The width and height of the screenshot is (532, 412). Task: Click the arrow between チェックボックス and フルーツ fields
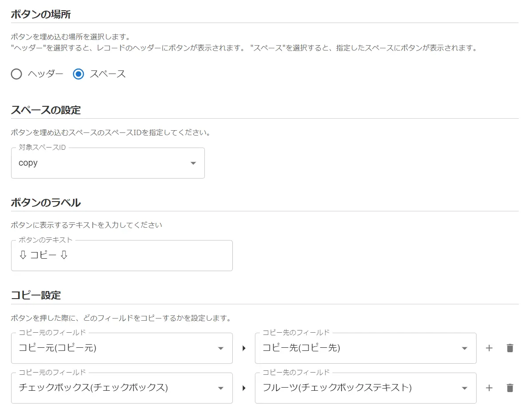pyautogui.click(x=244, y=388)
